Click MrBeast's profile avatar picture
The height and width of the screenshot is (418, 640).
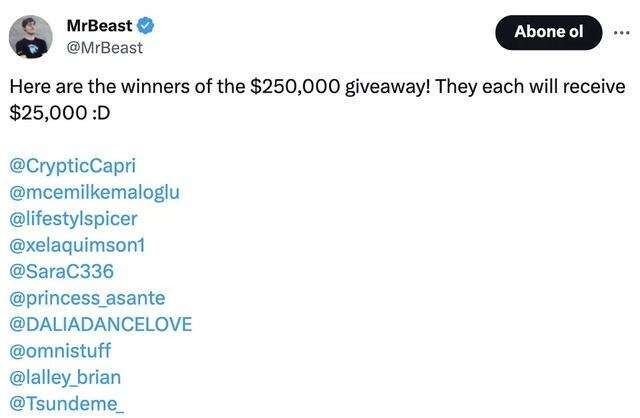(x=30, y=37)
